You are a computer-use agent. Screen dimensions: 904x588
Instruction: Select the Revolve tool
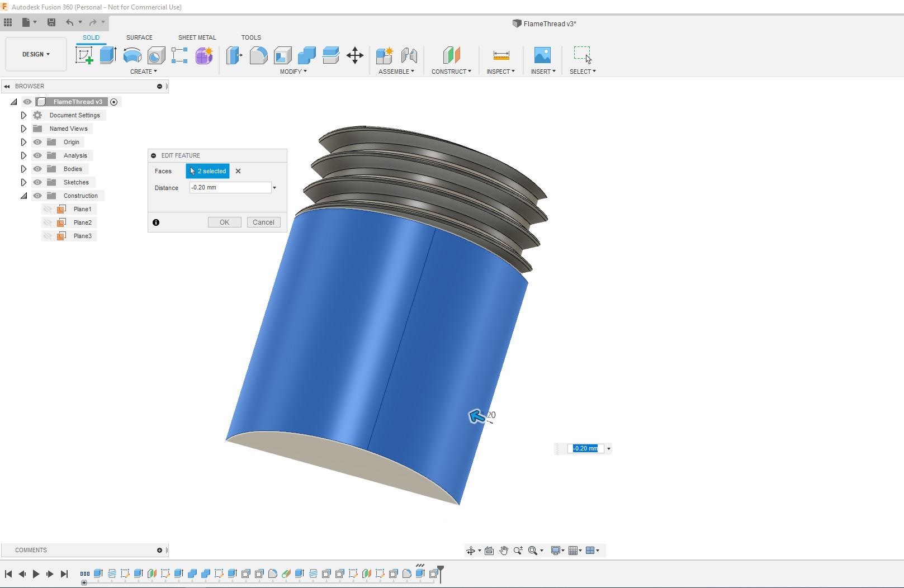132,55
